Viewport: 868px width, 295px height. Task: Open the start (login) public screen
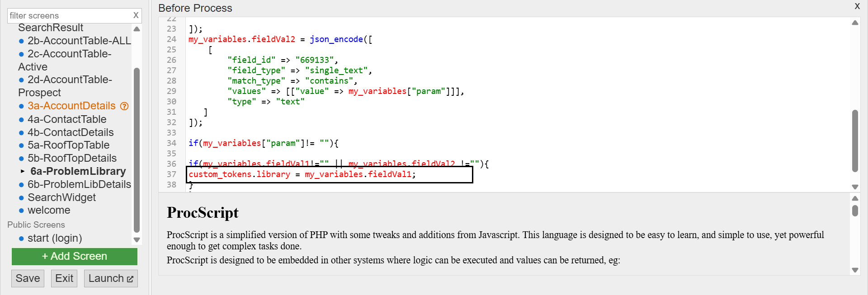(55, 238)
